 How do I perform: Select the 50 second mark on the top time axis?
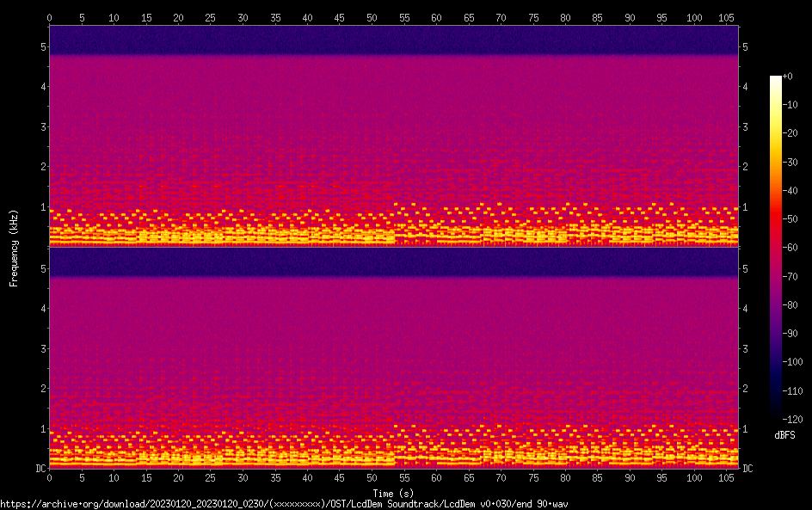372,17
